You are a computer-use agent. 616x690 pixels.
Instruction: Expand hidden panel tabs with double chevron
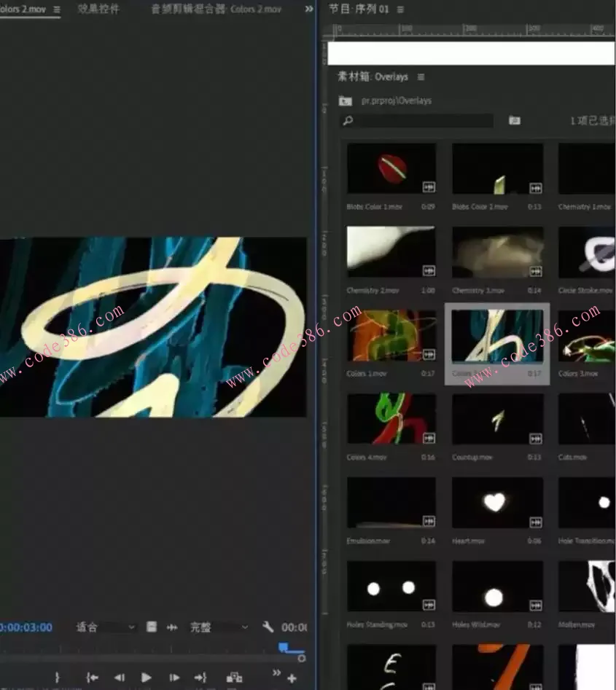point(309,9)
